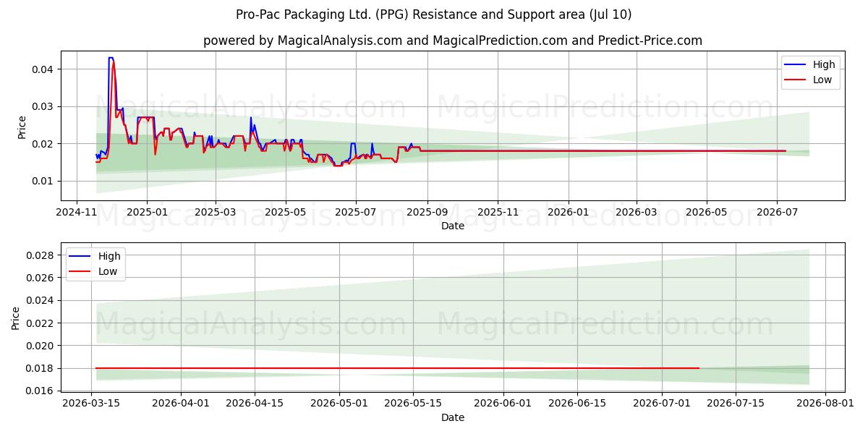
Task: Click the '0.026' y-axis label in the bottom chart
Action: (x=41, y=278)
